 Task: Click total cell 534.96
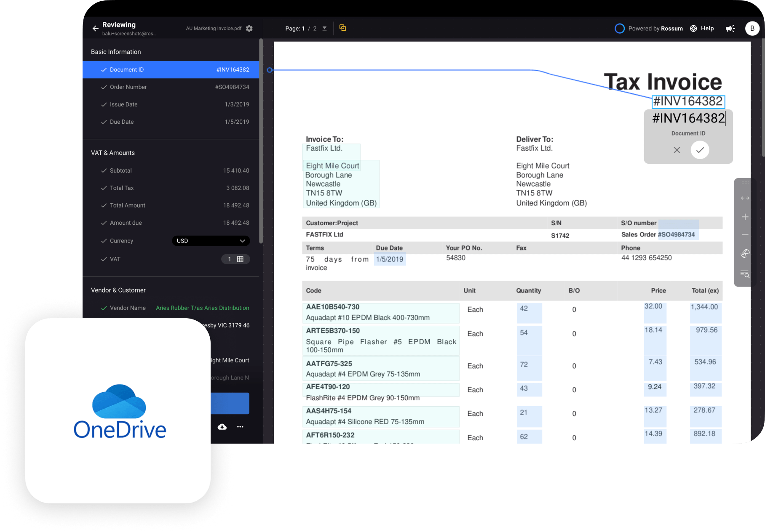click(x=706, y=368)
